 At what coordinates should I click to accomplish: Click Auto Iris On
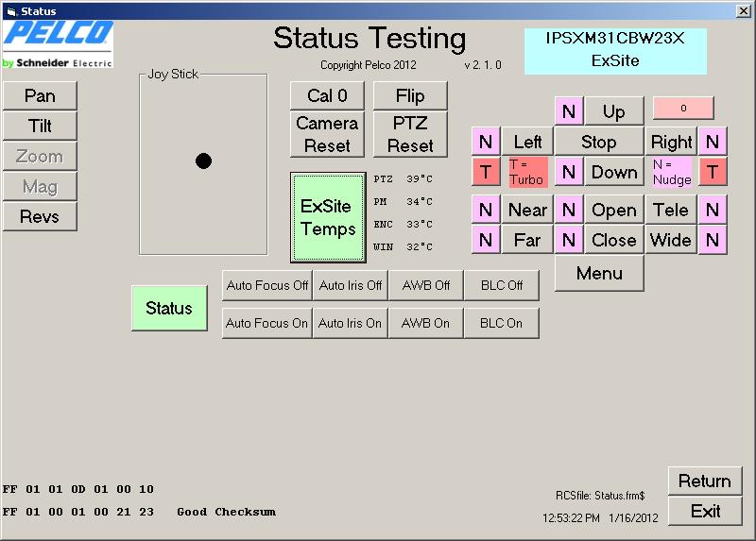point(351,323)
